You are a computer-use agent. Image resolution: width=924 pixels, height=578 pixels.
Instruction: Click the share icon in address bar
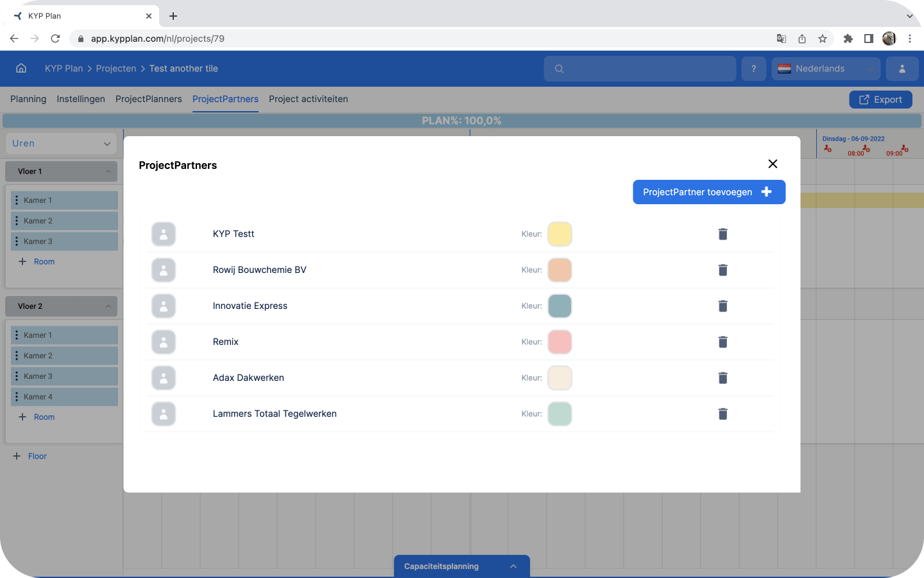pyautogui.click(x=802, y=39)
